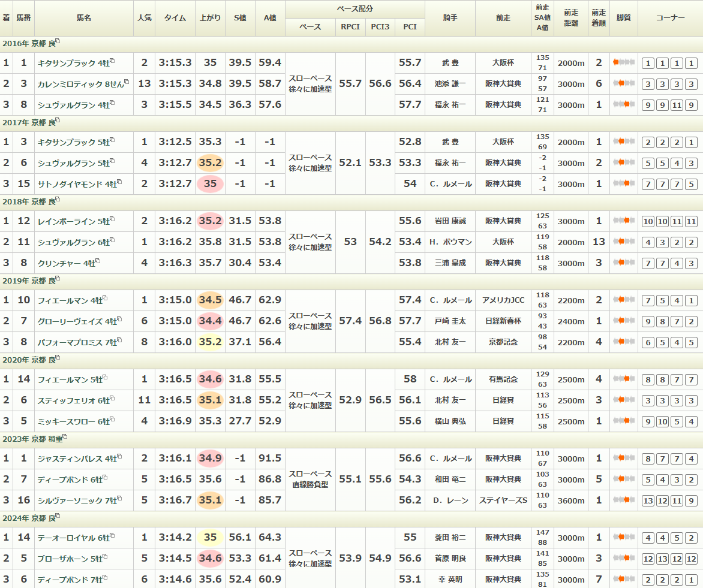The height and width of the screenshot is (588, 703).
Task: Click the 上がり column header
Action: (x=210, y=18)
